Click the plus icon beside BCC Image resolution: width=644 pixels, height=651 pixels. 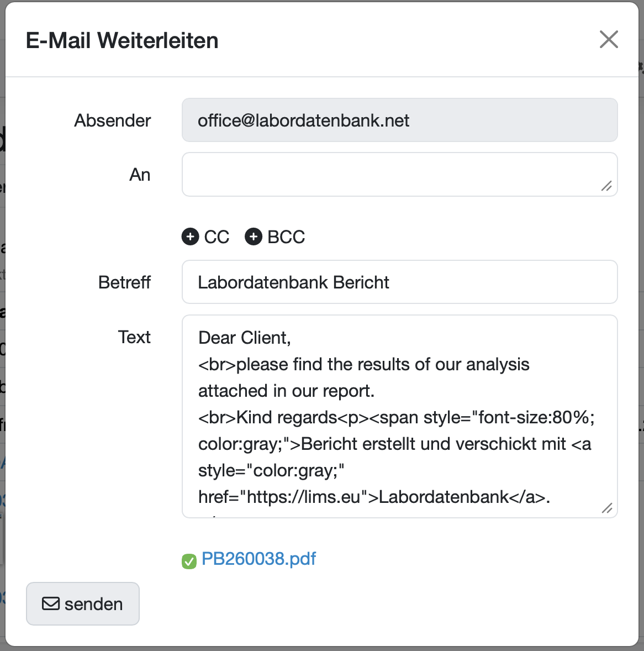coord(254,237)
